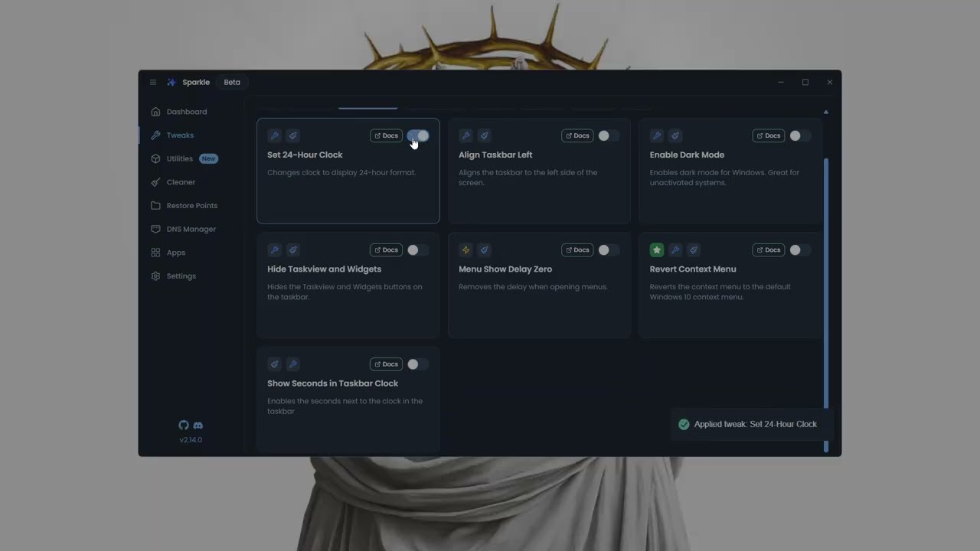Click brush icon on Hide Taskview and Widgets card
Image resolution: width=980 pixels, height=551 pixels.
point(292,250)
